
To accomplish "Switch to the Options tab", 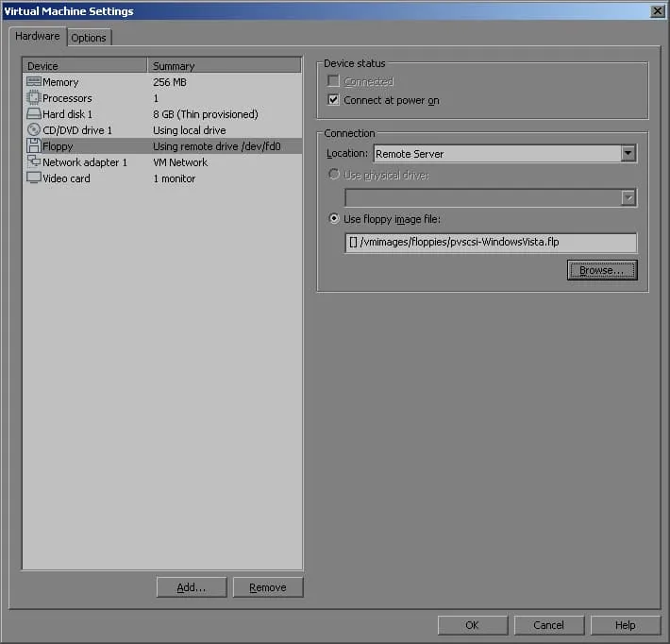I will pyautogui.click(x=89, y=38).
